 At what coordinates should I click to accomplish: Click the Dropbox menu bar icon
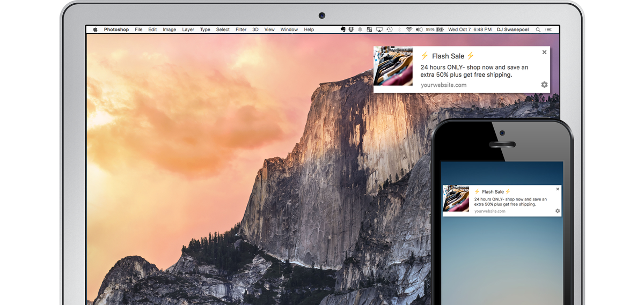click(351, 29)
